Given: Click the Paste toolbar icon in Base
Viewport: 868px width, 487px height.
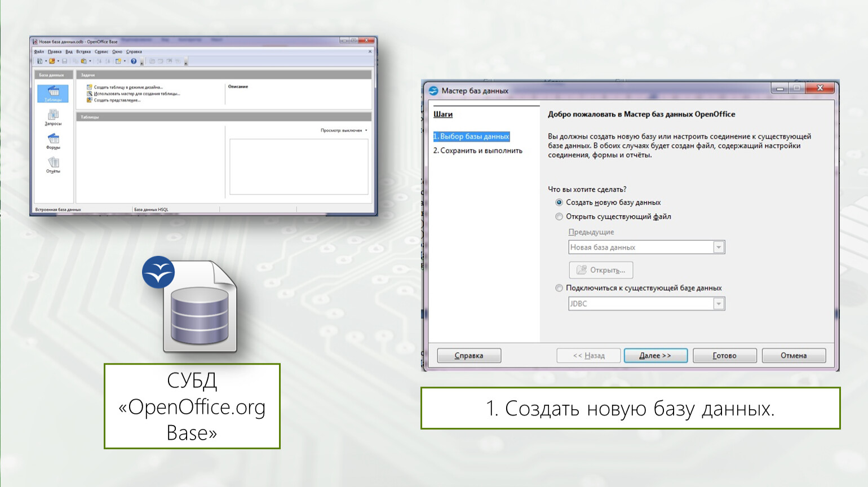Looking at the screenshot, I should click(x=84, y=61).
